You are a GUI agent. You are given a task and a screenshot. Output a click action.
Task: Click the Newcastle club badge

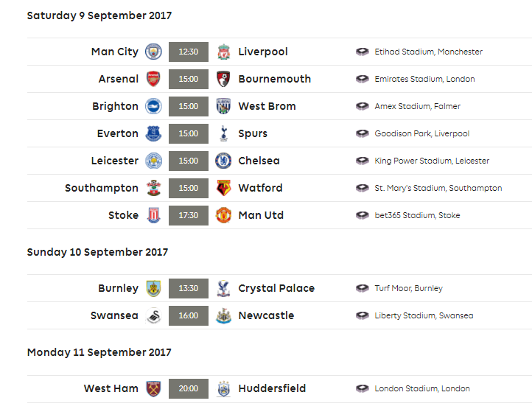click(x=223, y=315)
